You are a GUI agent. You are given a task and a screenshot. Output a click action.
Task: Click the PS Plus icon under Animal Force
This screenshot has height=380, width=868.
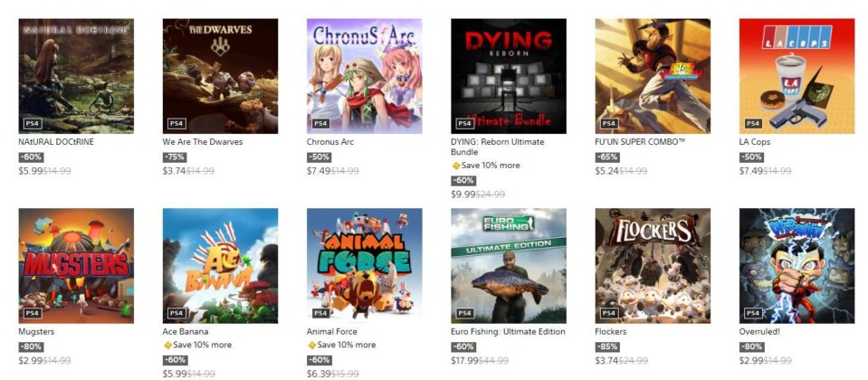pos(311,345)
